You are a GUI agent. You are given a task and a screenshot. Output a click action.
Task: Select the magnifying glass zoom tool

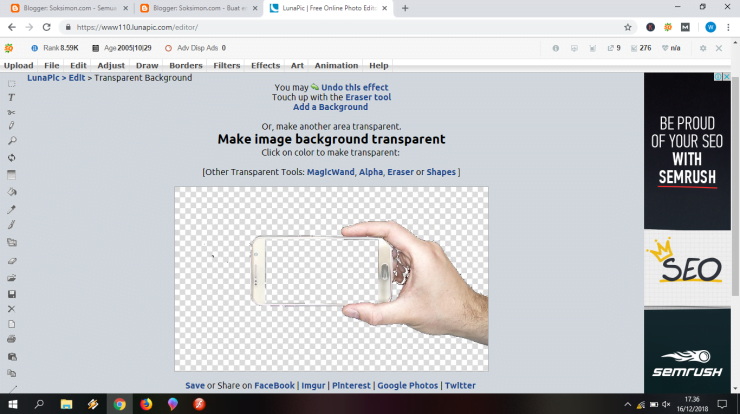coord(12,141)
